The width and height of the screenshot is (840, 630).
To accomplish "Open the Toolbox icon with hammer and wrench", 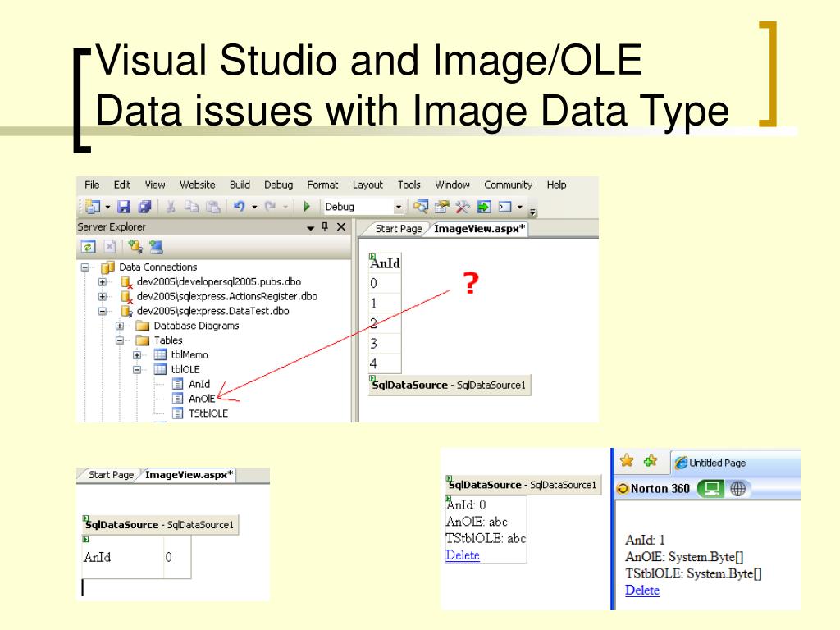I will [x=463, y=207].
